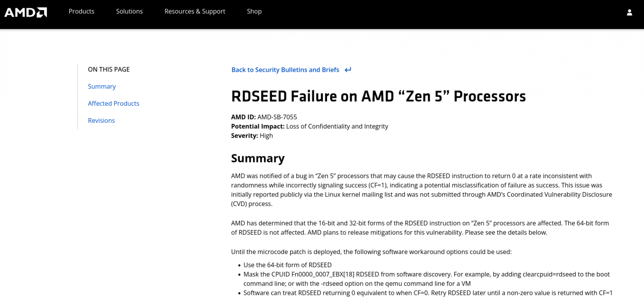The width and height of the screenshot is (644, 304).
Task: Click the Potential Impact line
Action: pos(309,126)
